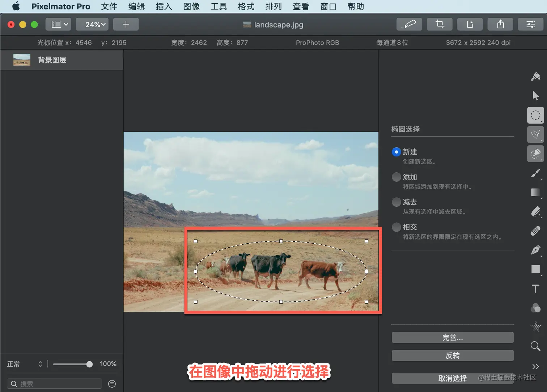Select the Repair bandage tool
Image resolution: width=547 pixels, height=392 pixels.
coord(535,231)
